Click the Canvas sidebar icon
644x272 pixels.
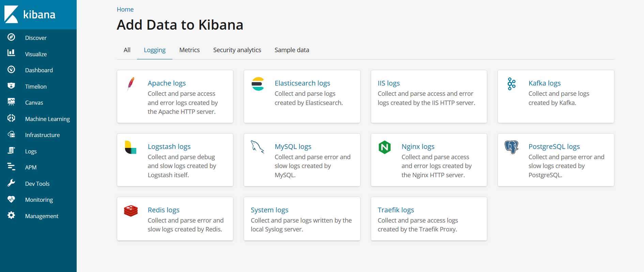tap(11, 102)
